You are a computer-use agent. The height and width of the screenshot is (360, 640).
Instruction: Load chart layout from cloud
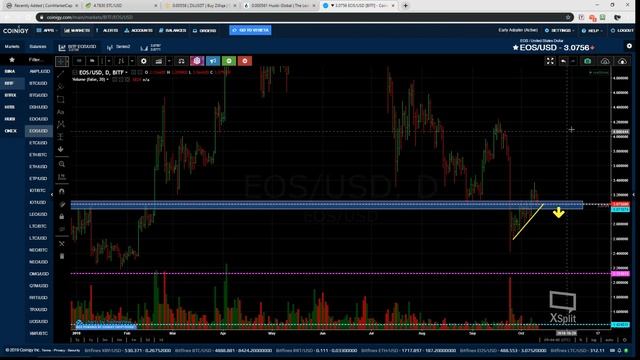[x=605, y=61]
